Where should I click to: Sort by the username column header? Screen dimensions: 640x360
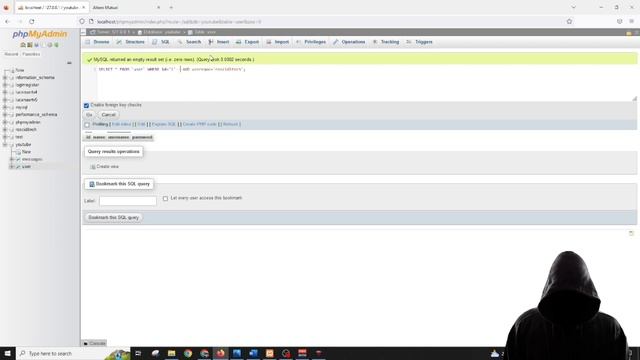click(x=118, y=138)
